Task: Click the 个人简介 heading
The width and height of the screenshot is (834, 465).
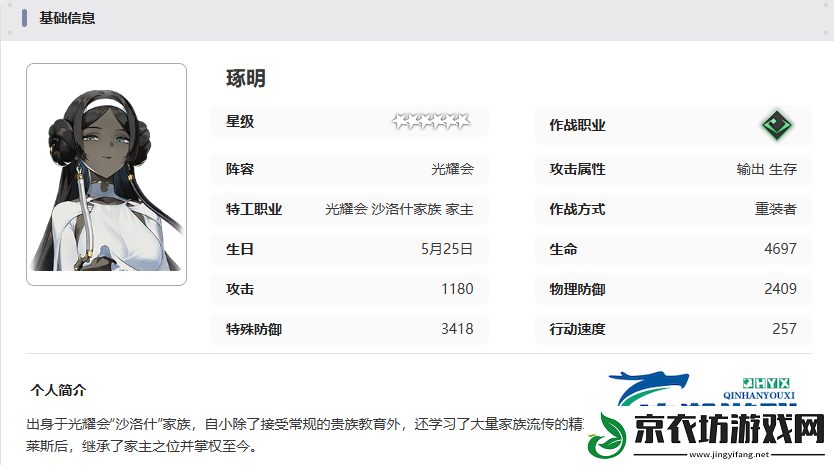Action: pos(59,390)
